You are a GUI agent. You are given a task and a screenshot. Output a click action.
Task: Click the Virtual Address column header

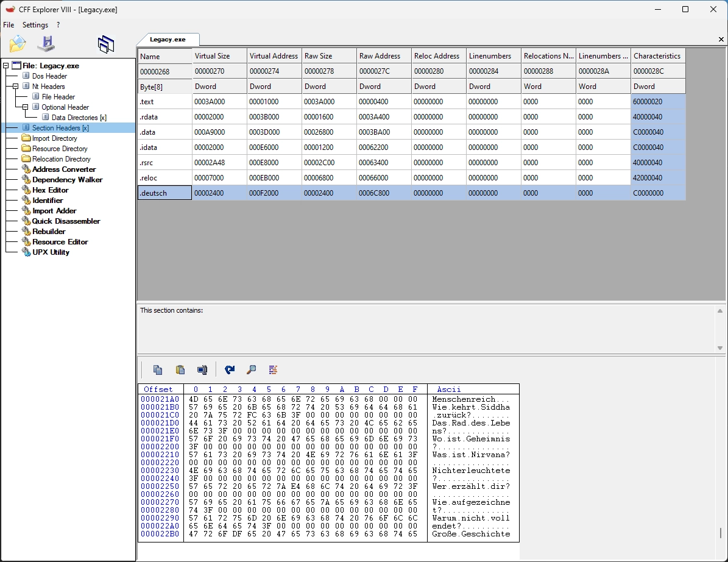coord(274,55)
